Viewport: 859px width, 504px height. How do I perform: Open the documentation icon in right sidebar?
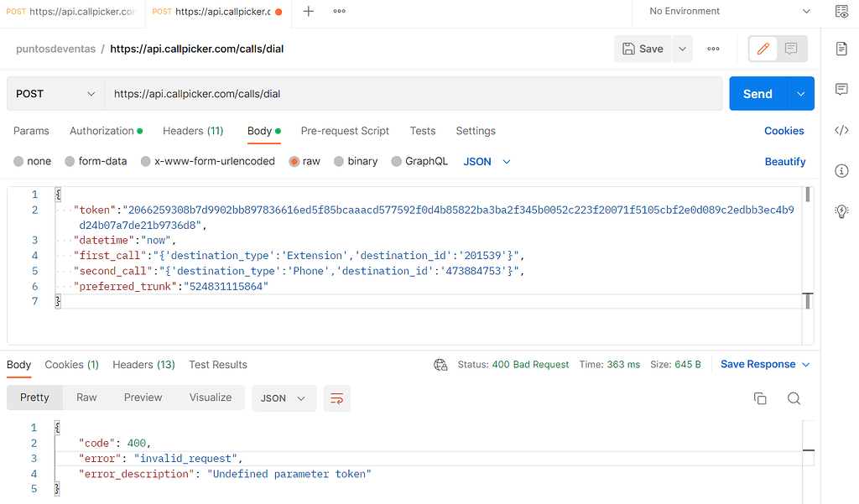click(x=841, y=49)
